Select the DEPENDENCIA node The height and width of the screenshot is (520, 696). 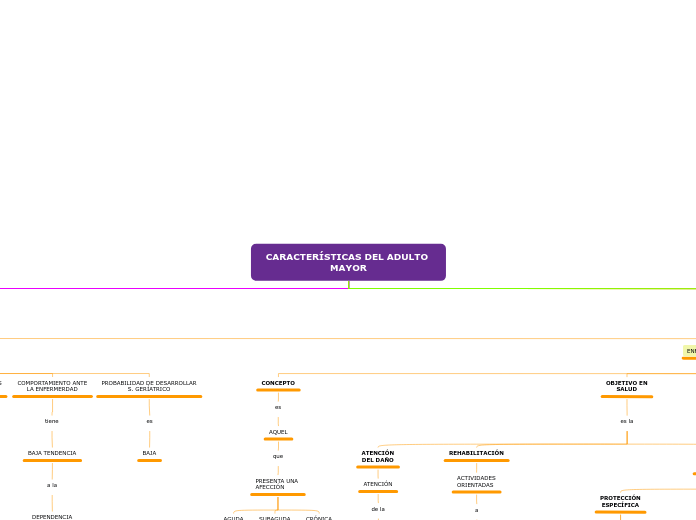pyautogui.click(x=52, y=517)
